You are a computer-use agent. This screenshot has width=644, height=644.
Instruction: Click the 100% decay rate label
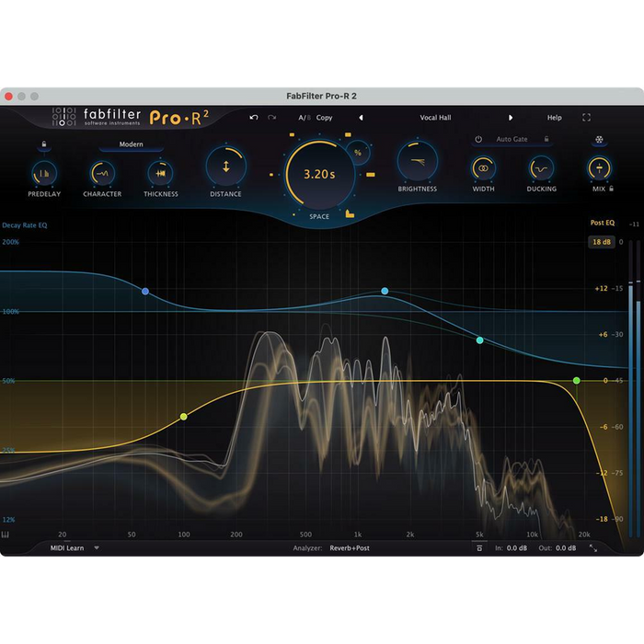tap(10, 311)
